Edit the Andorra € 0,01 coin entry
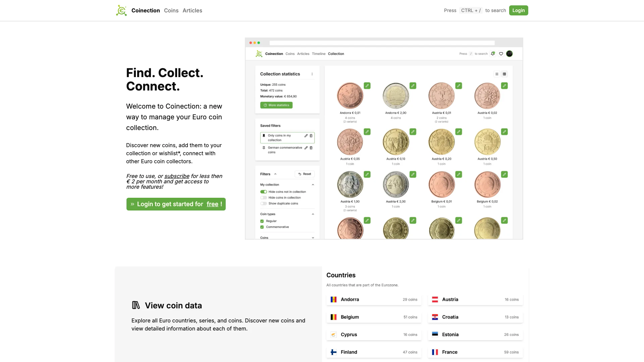Screen dimensions: 644x362 pyautogui.click(x=367, y=86)
